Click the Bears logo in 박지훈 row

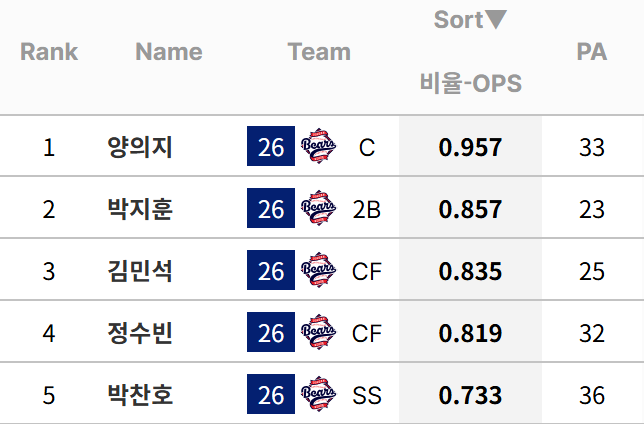tap(319, 208)
